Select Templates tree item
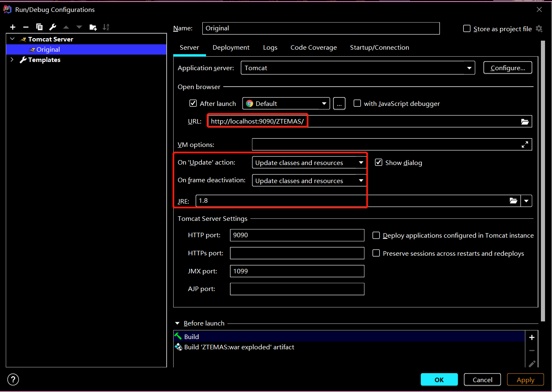The width and height of the screenshot is (552, 392). click(44, 60)
